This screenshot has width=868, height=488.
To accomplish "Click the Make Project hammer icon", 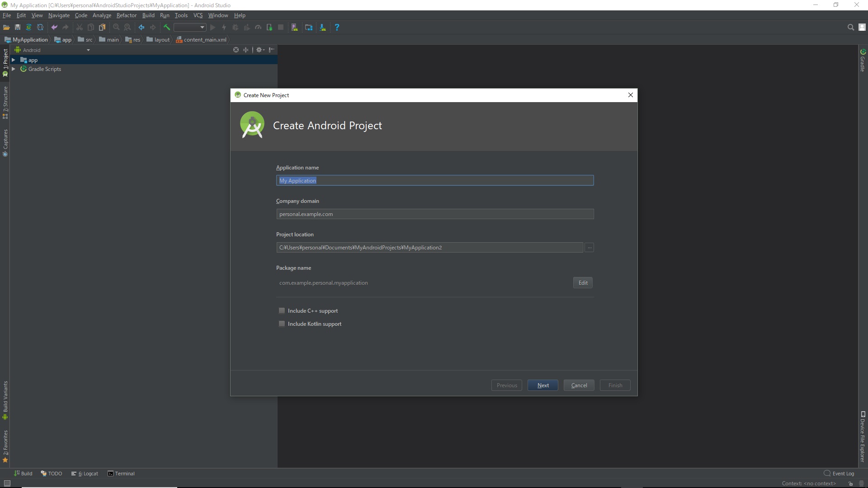I will 167,28.
